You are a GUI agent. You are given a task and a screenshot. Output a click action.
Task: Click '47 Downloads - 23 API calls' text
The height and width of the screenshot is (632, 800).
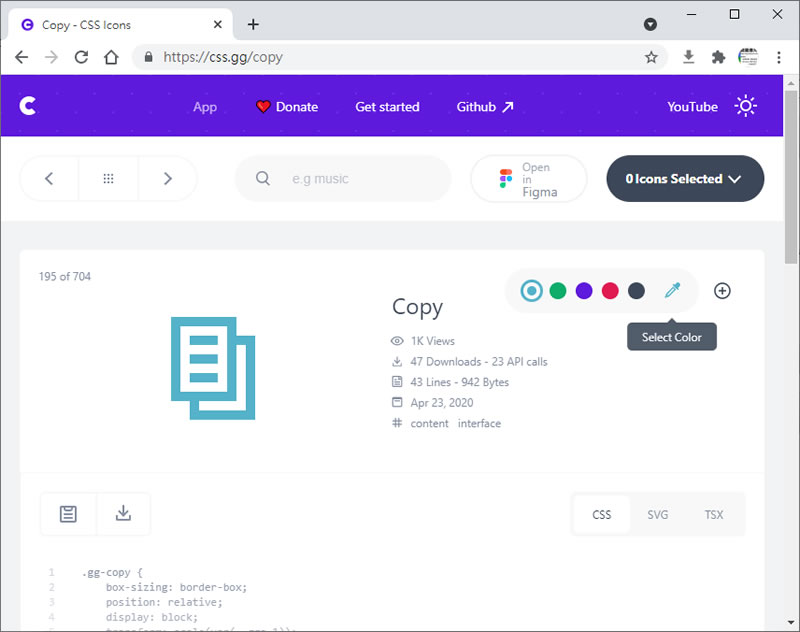[x=479, y=362]
